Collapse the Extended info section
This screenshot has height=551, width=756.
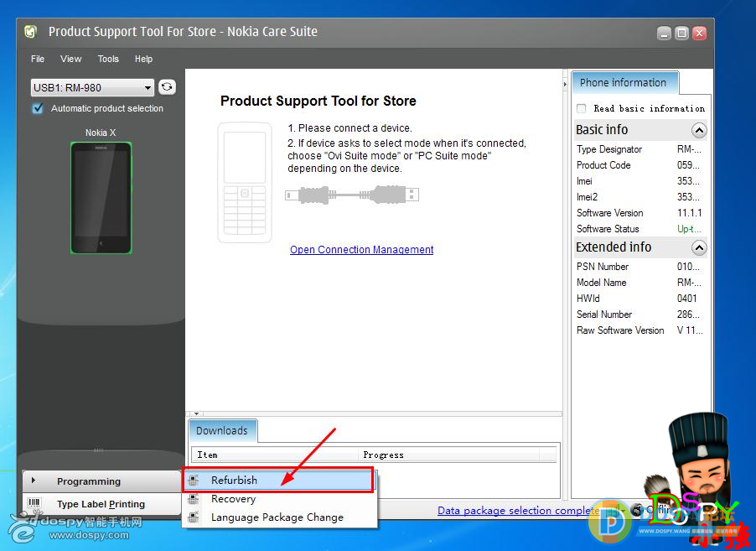click(699, 247)
